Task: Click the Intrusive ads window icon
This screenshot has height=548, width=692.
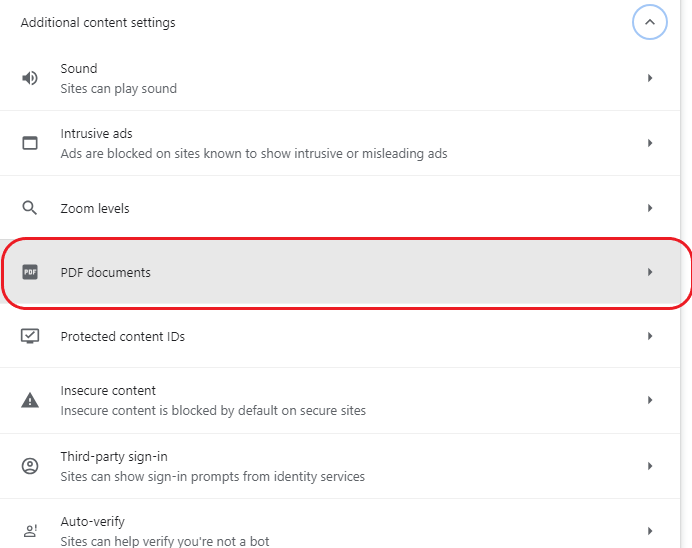Action: [30, 143]
